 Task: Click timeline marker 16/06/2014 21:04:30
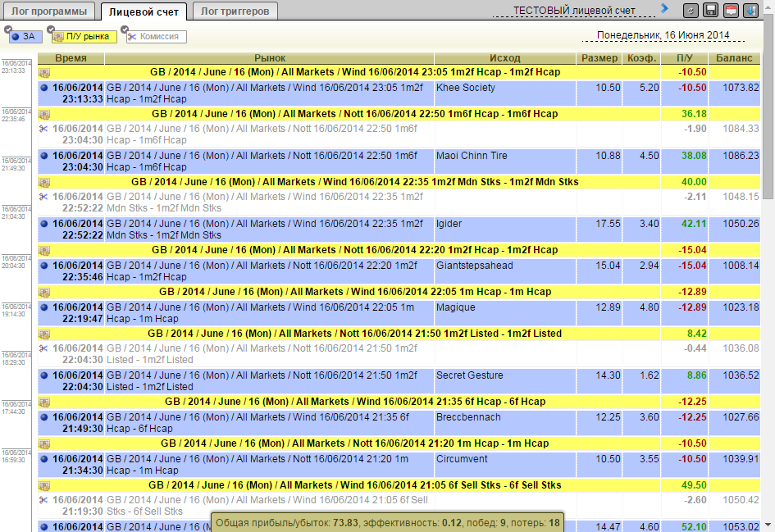[x=16, y=213]
